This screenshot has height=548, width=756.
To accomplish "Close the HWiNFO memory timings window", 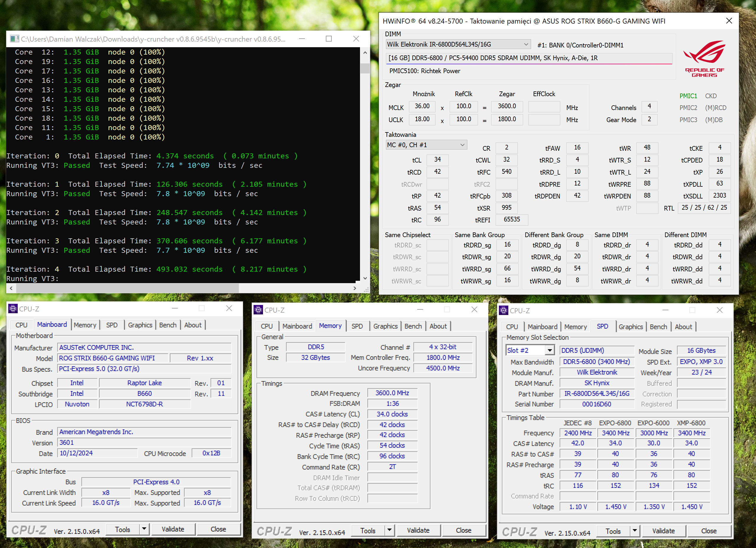I will point(729,21).
